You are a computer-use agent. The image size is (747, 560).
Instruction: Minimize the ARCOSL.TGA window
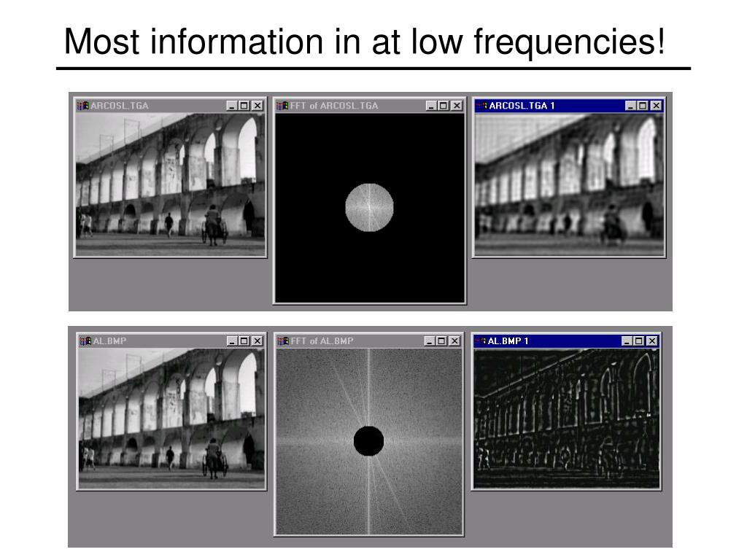coord(231,106)
